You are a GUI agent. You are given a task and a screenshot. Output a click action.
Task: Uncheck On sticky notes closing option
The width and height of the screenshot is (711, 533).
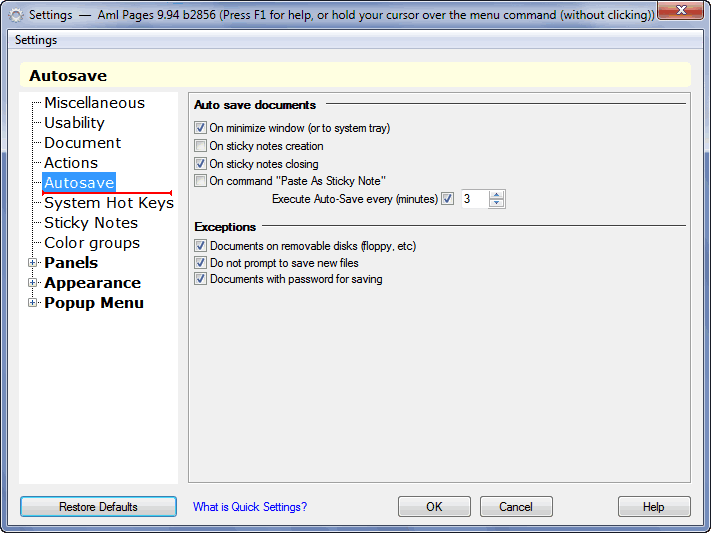pyautogui.click(x=200, y=163)
